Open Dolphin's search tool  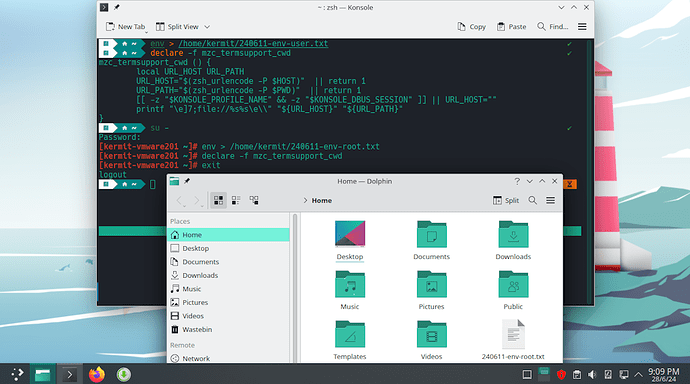pyautogui.click(x=532, y=201)
